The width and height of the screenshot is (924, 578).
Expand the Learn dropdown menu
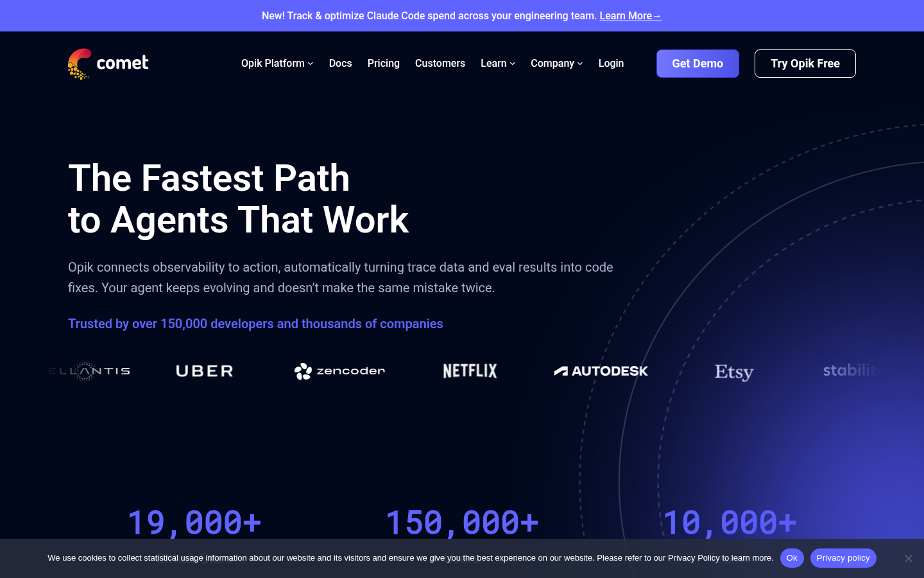[x=498, y=64]
